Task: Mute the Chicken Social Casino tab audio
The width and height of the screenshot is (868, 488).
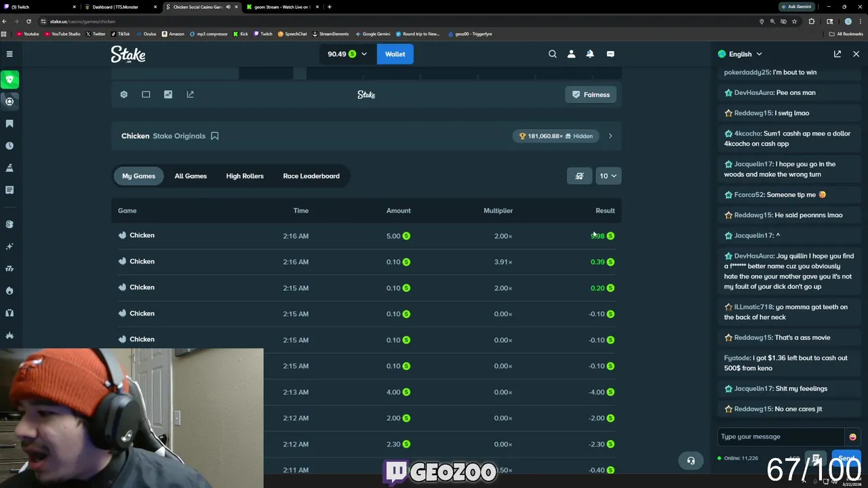Action: pos(228,7)
